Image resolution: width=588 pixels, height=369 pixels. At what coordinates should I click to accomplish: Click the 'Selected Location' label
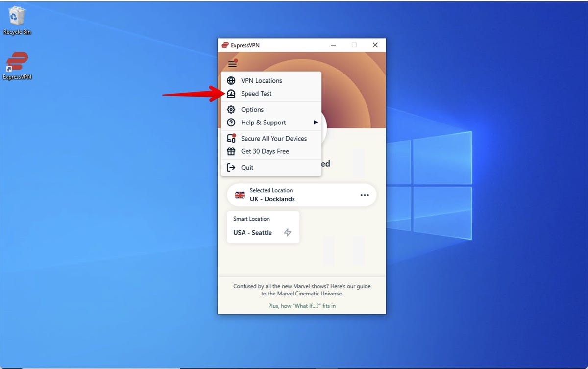(x=271, y=190)
